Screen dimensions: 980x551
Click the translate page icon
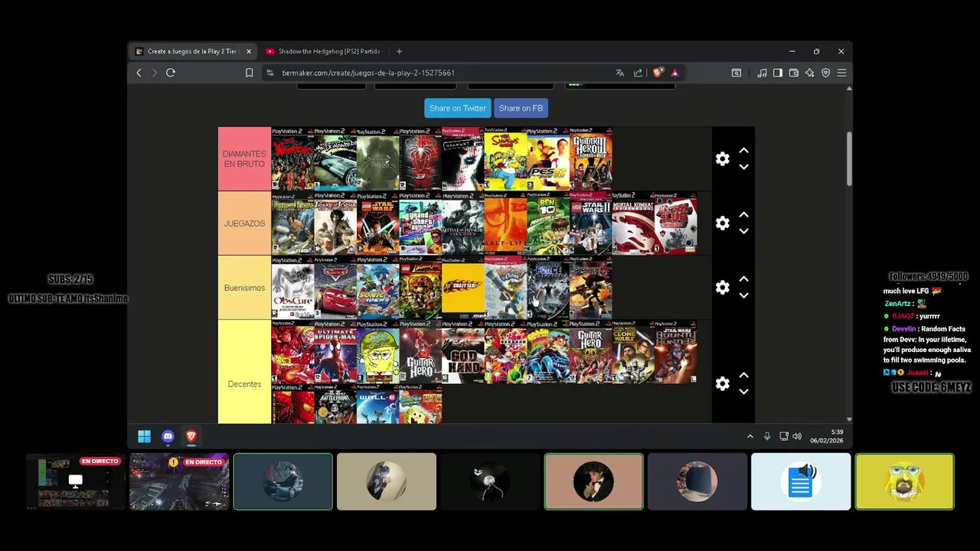[x=619, y=73]
